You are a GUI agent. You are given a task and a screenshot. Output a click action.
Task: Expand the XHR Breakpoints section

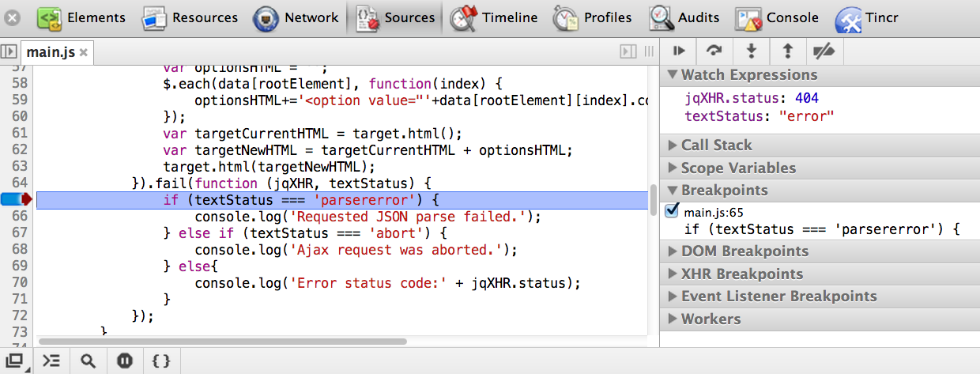[741, 274]
